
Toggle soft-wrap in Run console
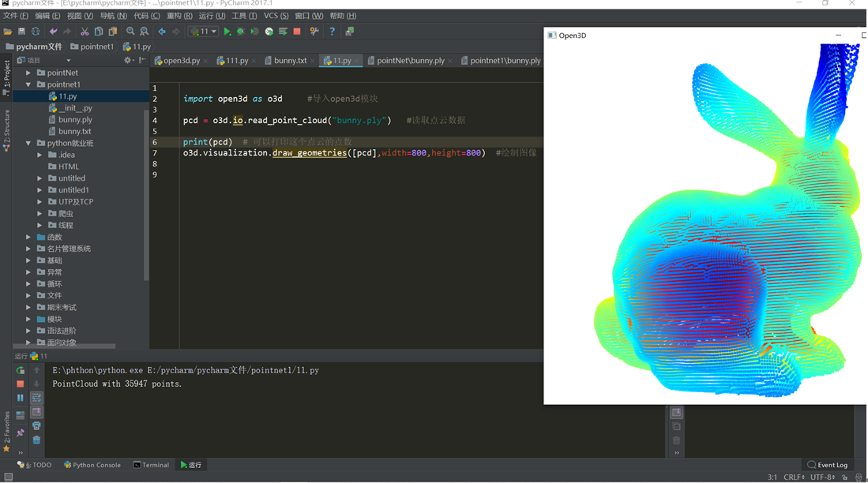pos(36,398)
